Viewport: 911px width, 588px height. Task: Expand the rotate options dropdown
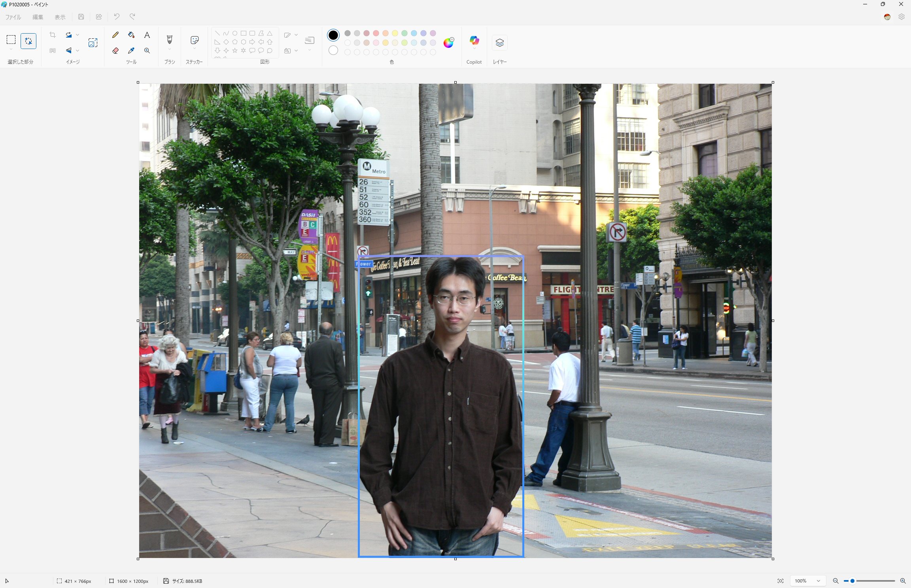pyautogui.click(x=77, y=35)
